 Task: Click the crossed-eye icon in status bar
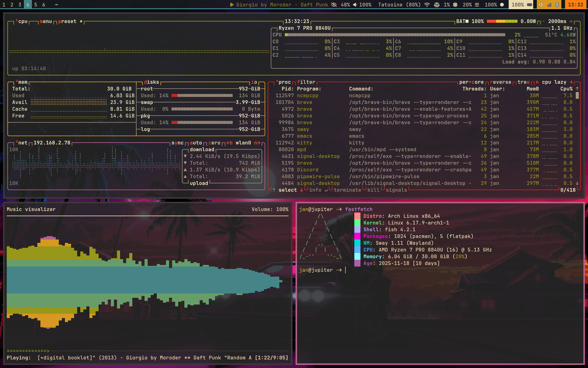click(x=334, y=5)
